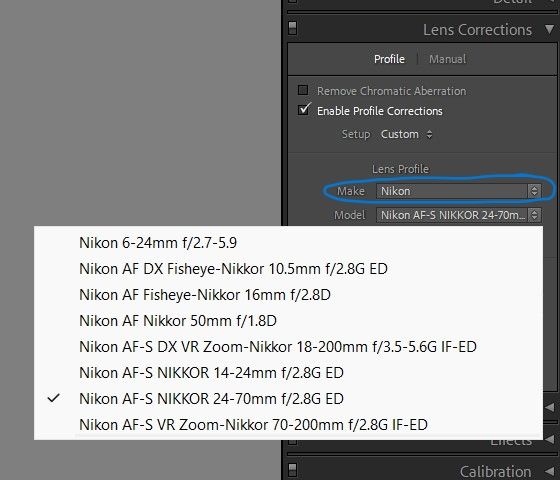Image resolution: width=560 pixels, height=480 pixels.
Task: Toggle the Calibration panel switch
Action: click(x=292, y=470)
